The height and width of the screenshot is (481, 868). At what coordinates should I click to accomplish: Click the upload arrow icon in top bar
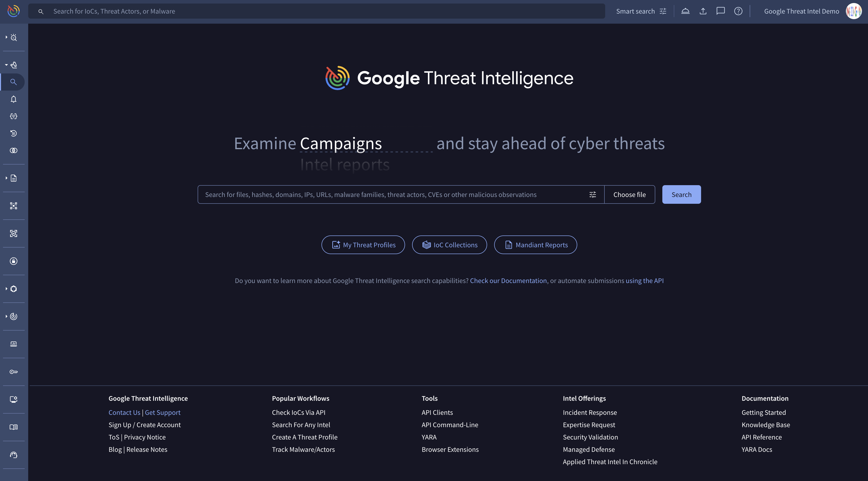[x=703, y=11]
